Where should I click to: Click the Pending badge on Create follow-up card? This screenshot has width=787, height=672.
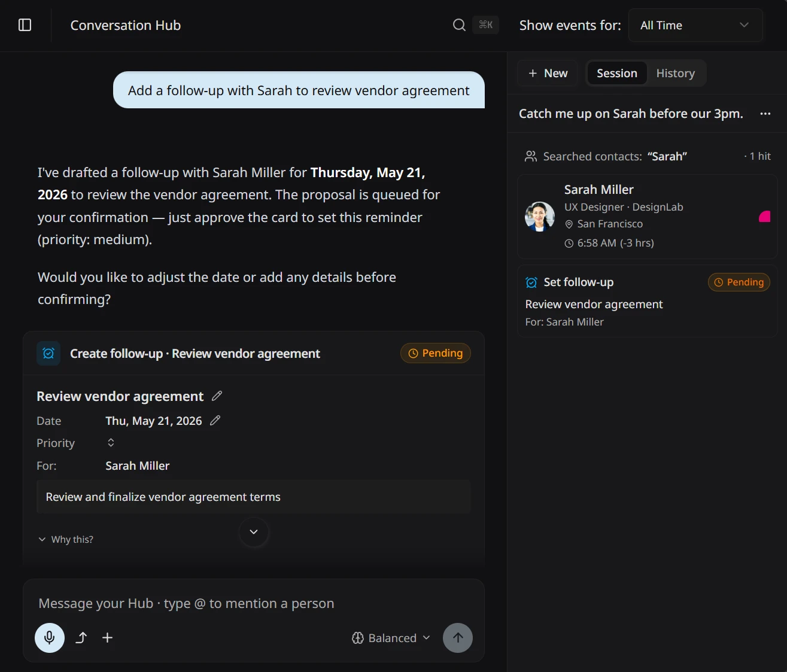click(x=436, y=353)
